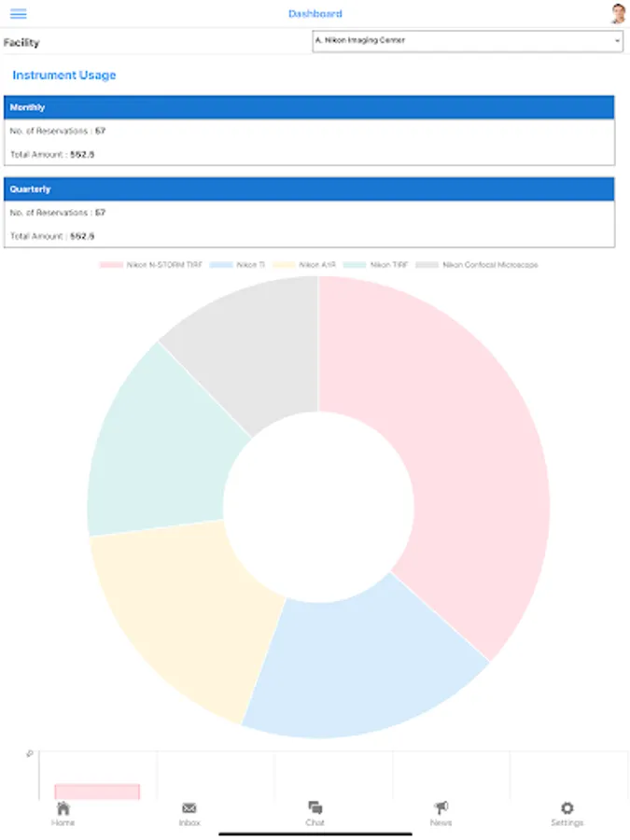Image resolution: width=630 pixels, height=840 pixels.
Task: Open the Settings tab
Action: coord(567,814)
